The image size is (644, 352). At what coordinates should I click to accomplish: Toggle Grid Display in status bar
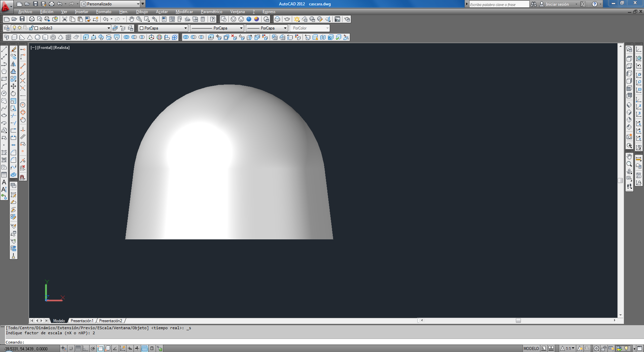(x=78, y=349)
